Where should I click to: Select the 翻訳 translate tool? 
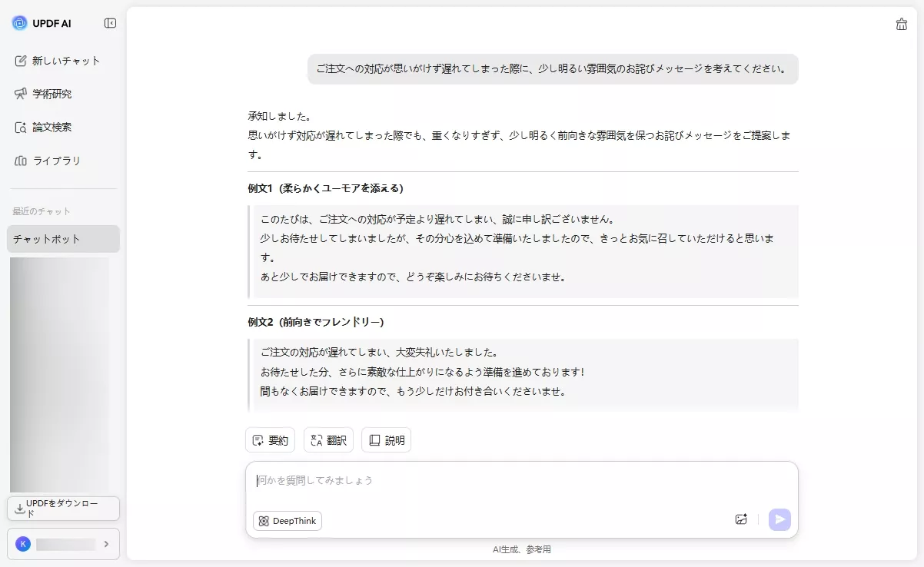[x=328, y=439]
